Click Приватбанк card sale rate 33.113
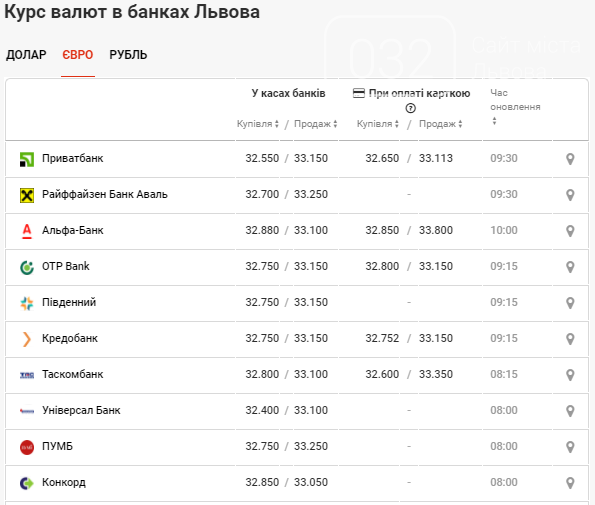Viewport: 595px width, 505px height. (x=436, y=158)
